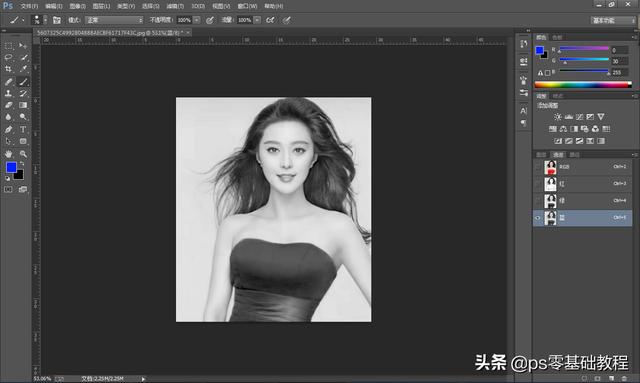Select the Blur tool
The height and width of the screenshot is (383, 640).
(x=8, y=117)
